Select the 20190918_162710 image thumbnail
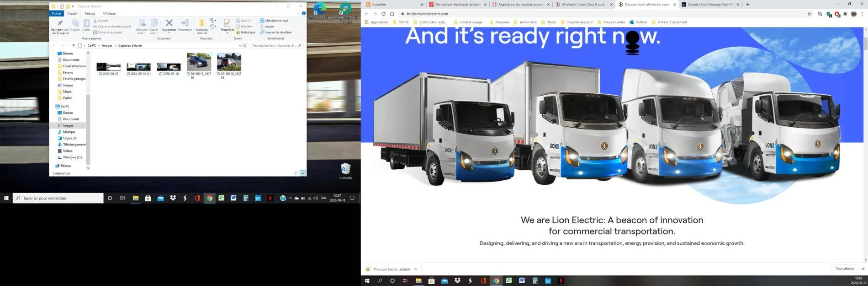The height and width of the screenshot is (286, 868). 199,66
